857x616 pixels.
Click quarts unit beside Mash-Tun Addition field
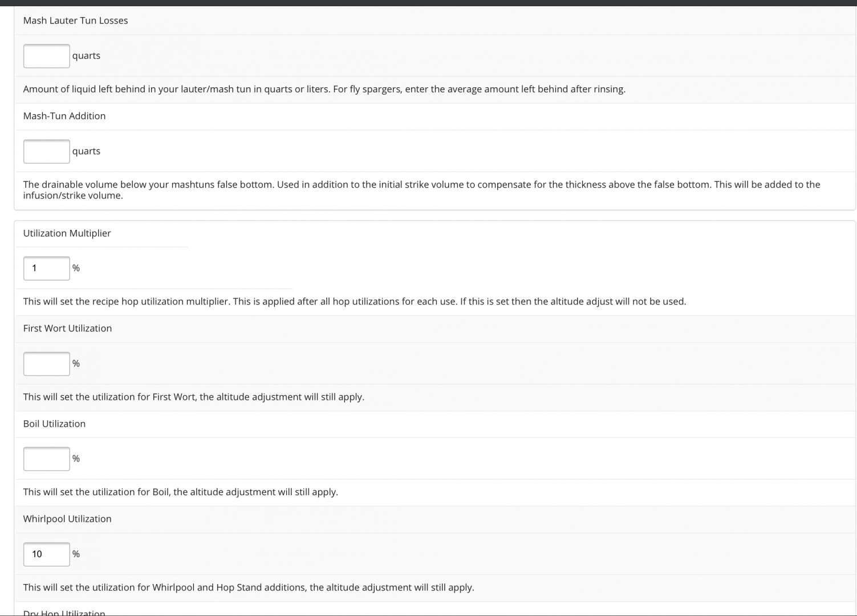click(86, 151)
